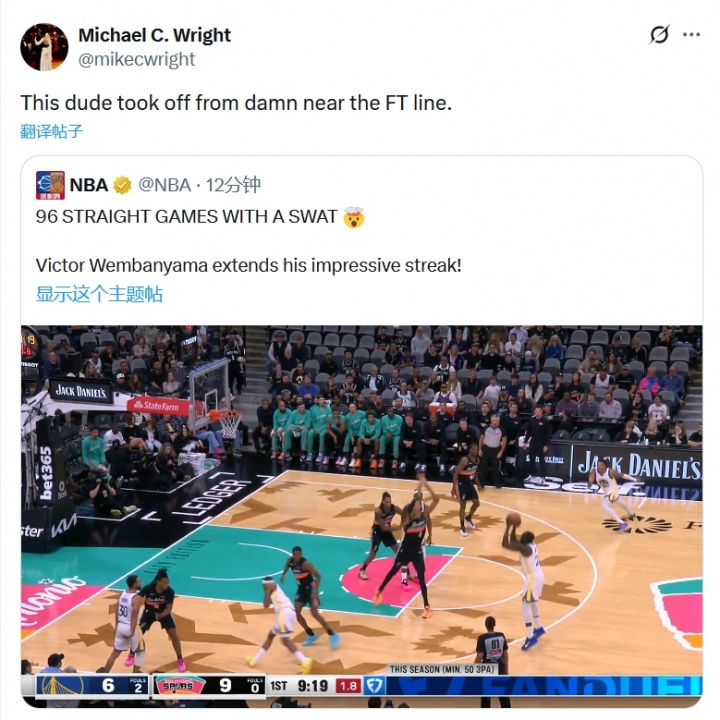Image resolution: width=720 pixels, height=720 pixels.
Task: Translate the post via 翻译帖子
Action: (51, 131)
